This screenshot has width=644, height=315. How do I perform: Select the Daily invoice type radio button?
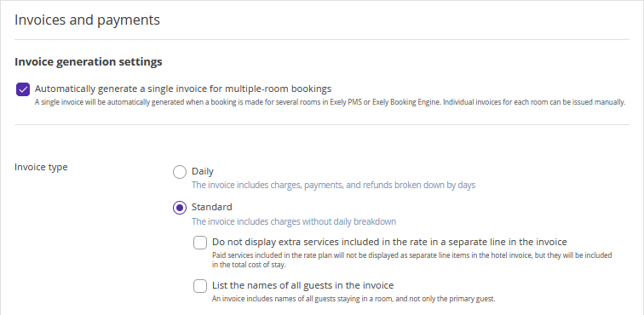[x=180, y=172]
